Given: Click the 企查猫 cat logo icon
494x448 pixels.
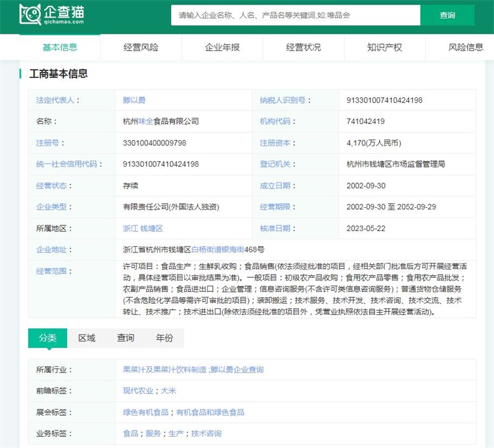Looking at the screenshot, I should 31,14.
